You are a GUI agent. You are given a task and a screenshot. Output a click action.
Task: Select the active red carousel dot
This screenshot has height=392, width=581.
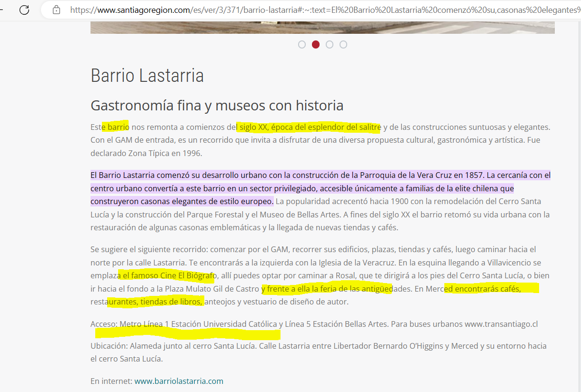[316, 45]
